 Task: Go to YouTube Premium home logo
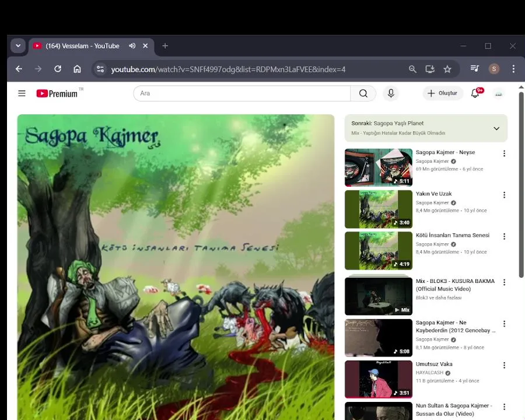click(57, 93)
